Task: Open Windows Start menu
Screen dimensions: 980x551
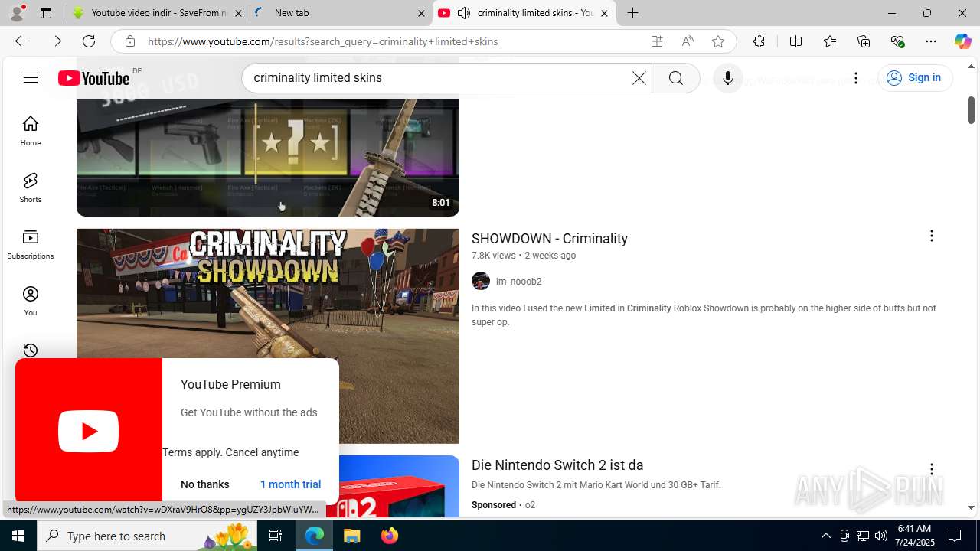Action: point(18,536)
